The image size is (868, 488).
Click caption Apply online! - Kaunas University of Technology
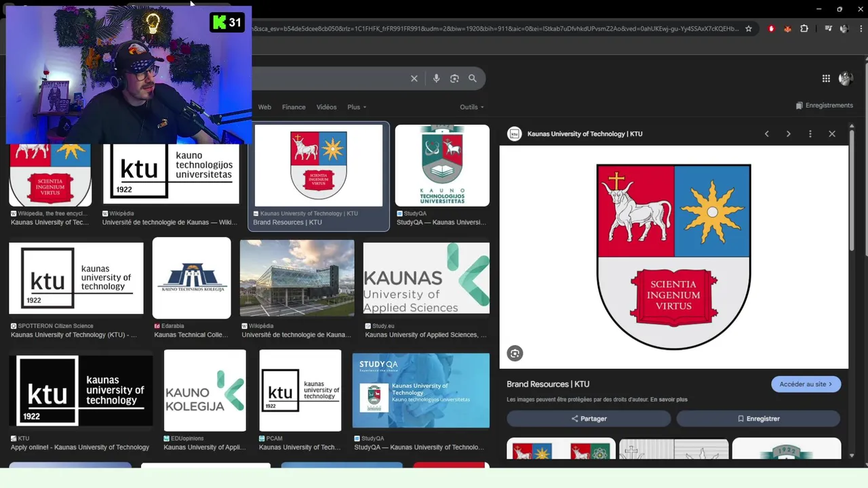click(x=80, y=447)
